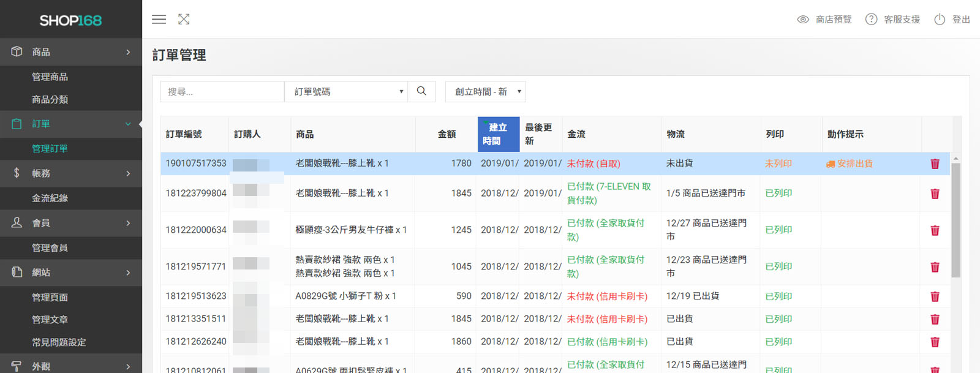Open 管理商品 in sidebar
Screen dimensions: 980x373
click(50, 77)
